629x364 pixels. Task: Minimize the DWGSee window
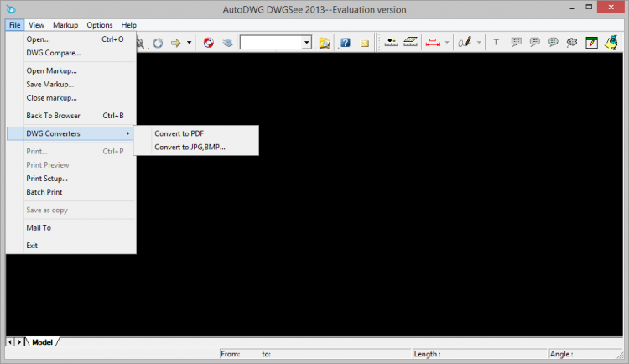[573, 8]
